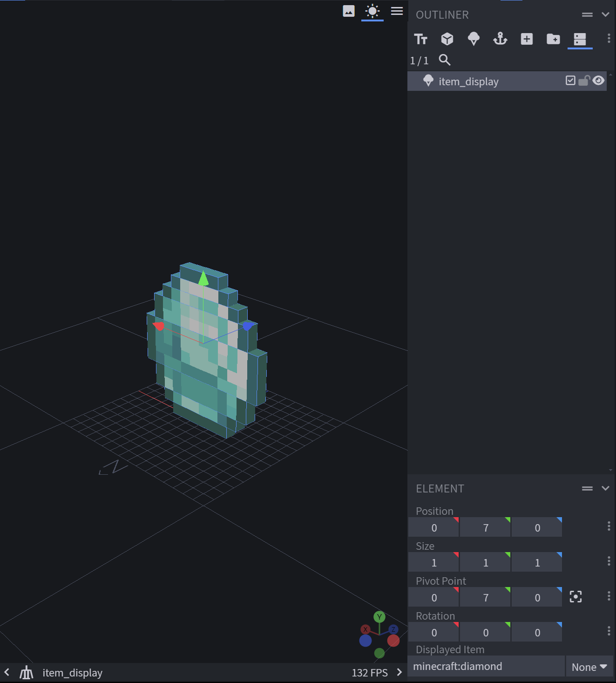Click blue Z-axis move handle gizmo

248,326
